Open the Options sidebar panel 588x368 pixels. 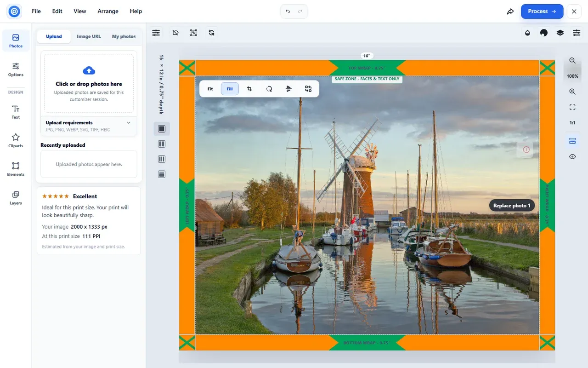click(x=16, y=69)
